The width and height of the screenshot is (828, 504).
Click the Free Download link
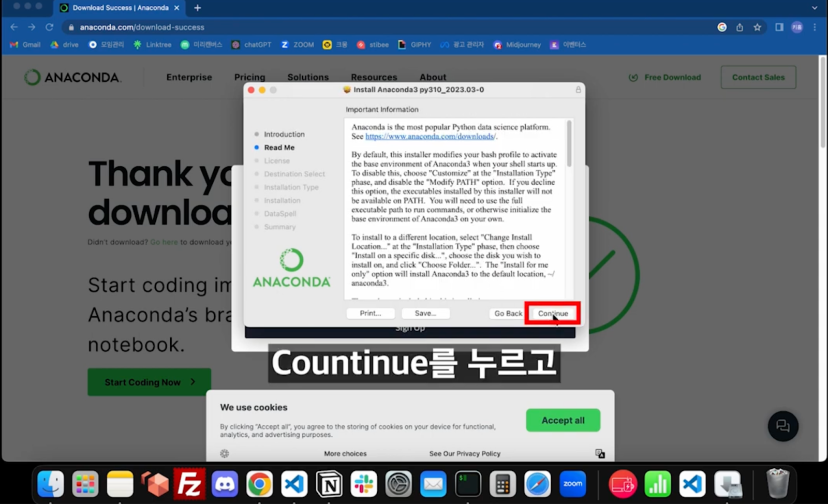coord(665,77)
